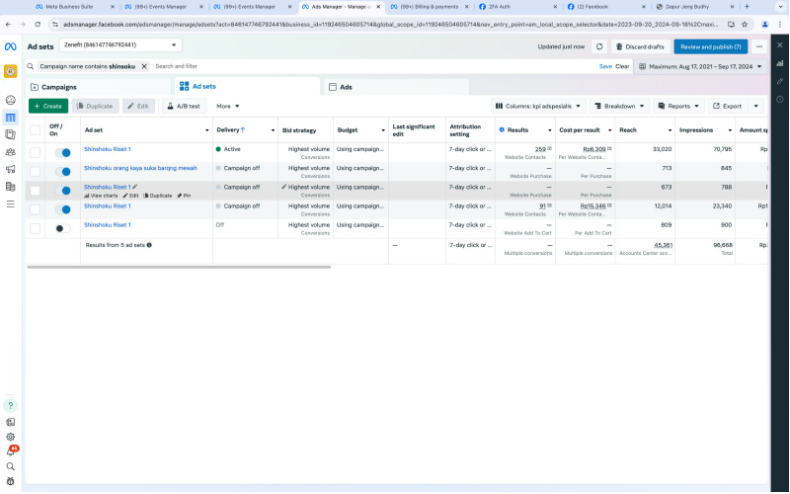The image size is (790, 494).
Task: Click the refresh data icon
Action: [x=599, y=46]
